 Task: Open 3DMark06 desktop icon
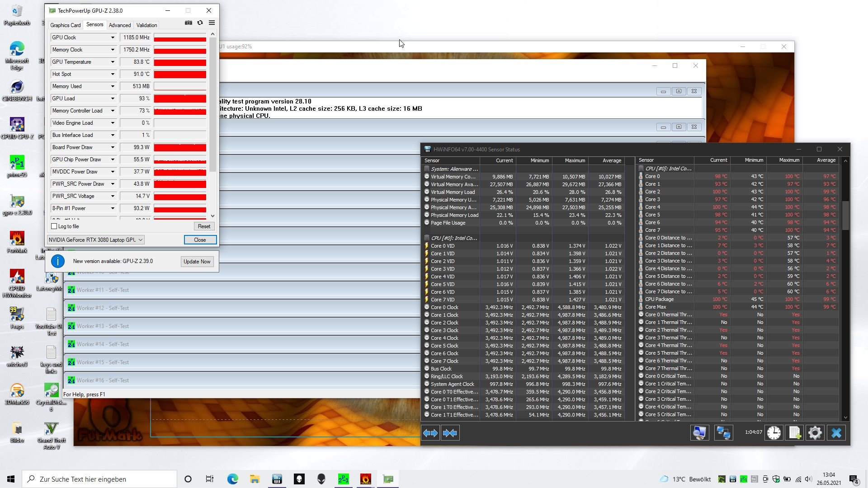click(x=17, y=394)
